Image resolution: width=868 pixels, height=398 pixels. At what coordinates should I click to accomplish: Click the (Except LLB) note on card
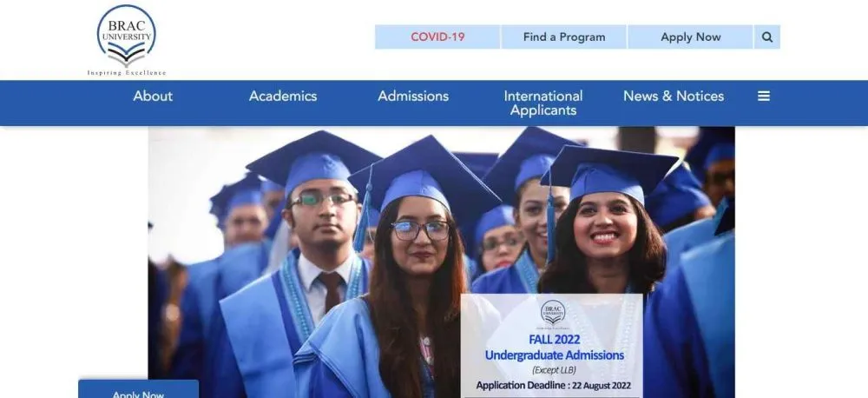pyautogui.click(x=554, y=369)
